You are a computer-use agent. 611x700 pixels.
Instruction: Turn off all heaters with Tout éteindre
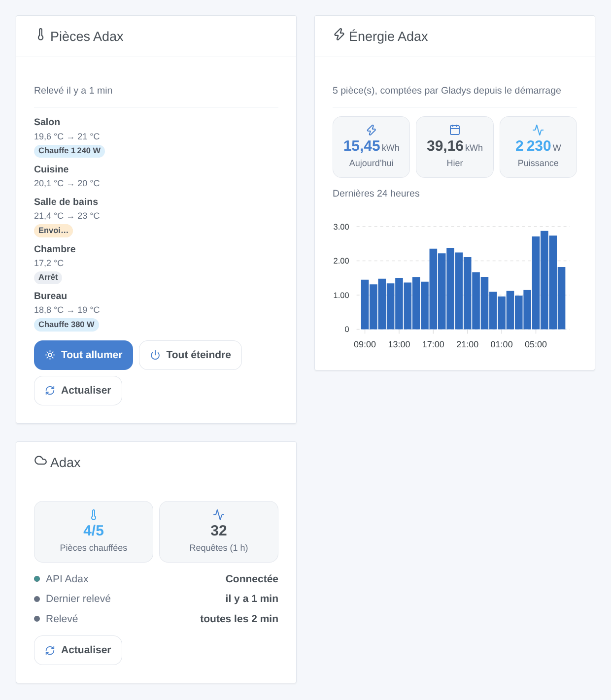point(190,355)
